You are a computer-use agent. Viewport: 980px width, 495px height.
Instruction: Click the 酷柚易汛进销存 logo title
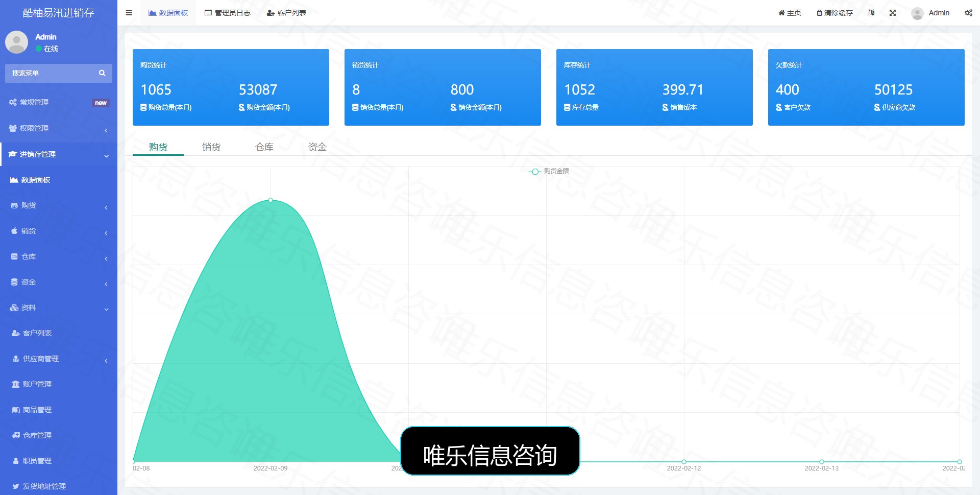click(58, 13)
